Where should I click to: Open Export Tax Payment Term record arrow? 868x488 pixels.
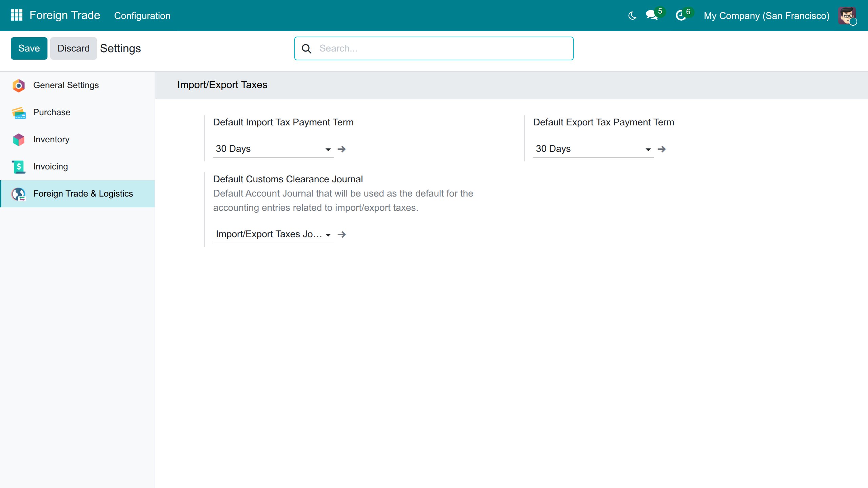click(x=662, y=149)
